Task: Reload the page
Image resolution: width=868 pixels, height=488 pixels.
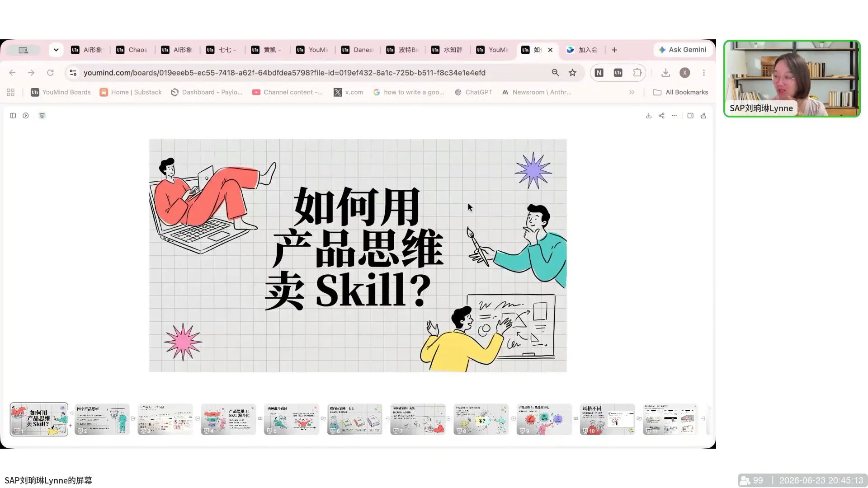Action: pyautogui.click(x=50, y=73)
